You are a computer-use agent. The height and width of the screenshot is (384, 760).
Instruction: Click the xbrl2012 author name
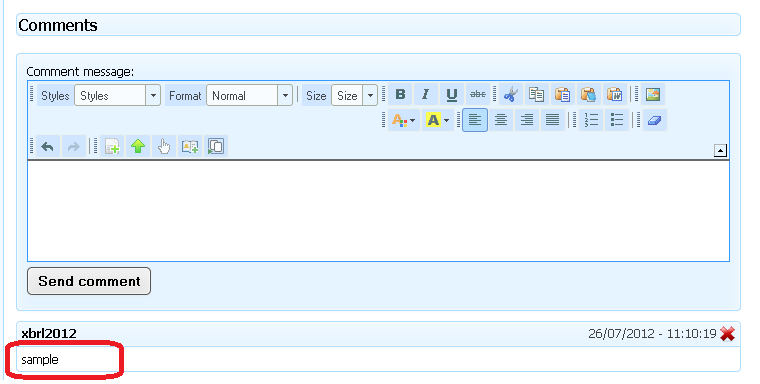(x=49, y=334)
